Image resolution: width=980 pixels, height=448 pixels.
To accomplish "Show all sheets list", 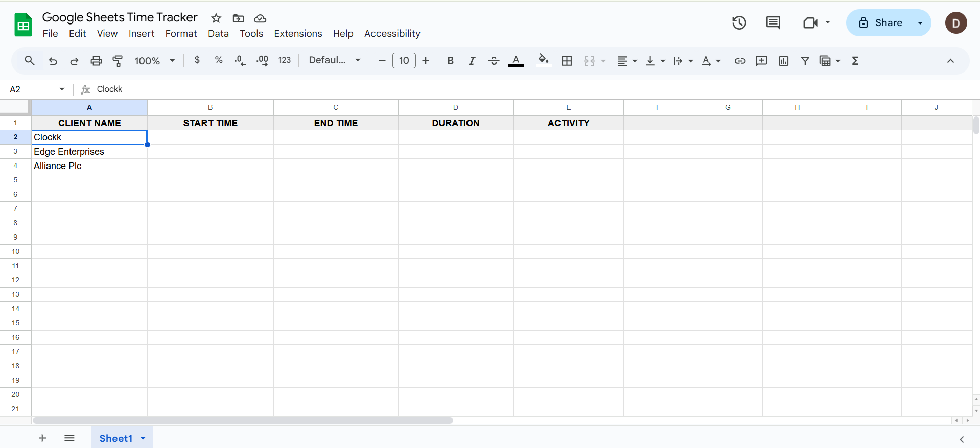I will [69, 438].
